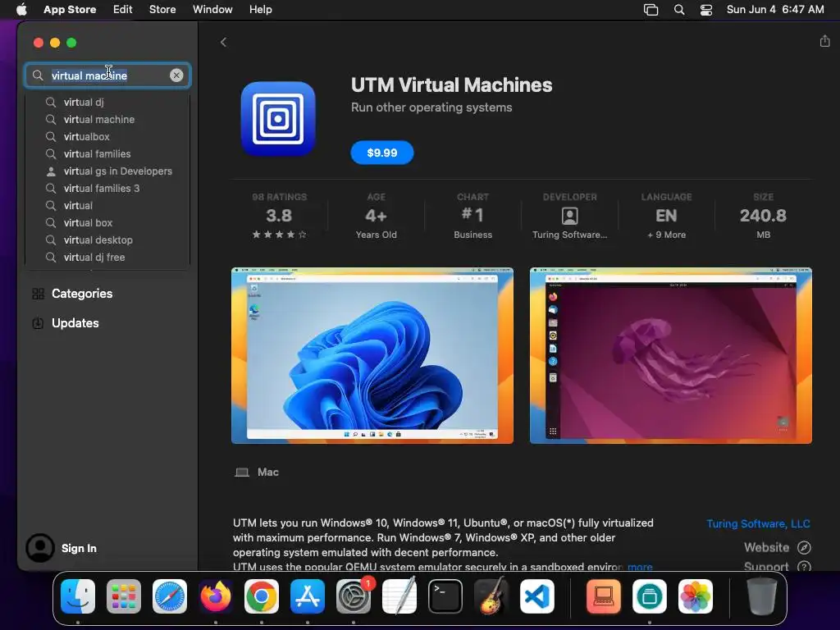Viewport: 840px width, 630px height.
Task: Select suggestion 'virtual families'
Action: (x=107, y=153)
